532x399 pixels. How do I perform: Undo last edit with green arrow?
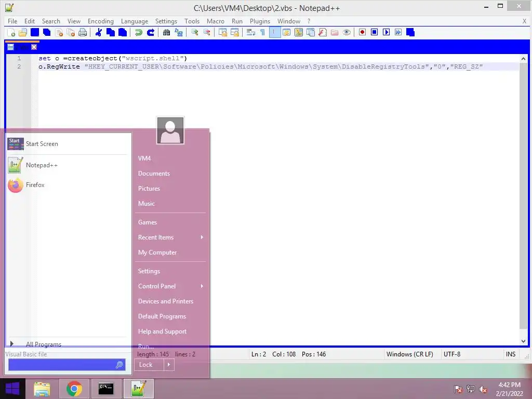(138, 32)
